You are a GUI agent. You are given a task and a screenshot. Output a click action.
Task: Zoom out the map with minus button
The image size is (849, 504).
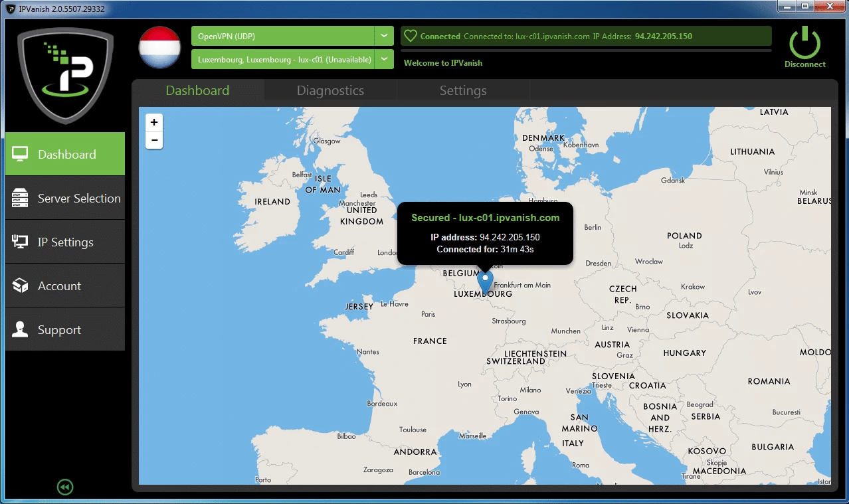(x=154, y=140)
